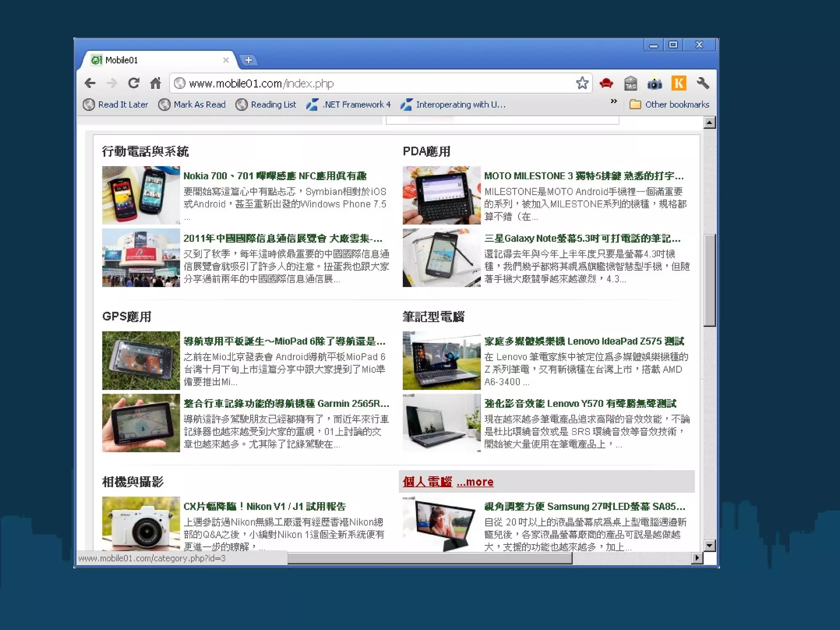Bookmark this page with star icon
This screenshot has width=840, height=630.
582,83
